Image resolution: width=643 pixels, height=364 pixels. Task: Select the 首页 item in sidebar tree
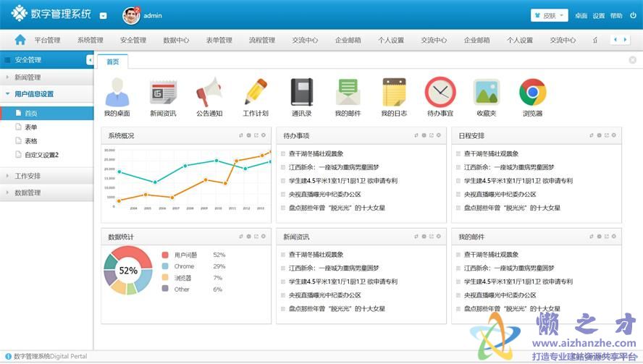coord(47,113)
